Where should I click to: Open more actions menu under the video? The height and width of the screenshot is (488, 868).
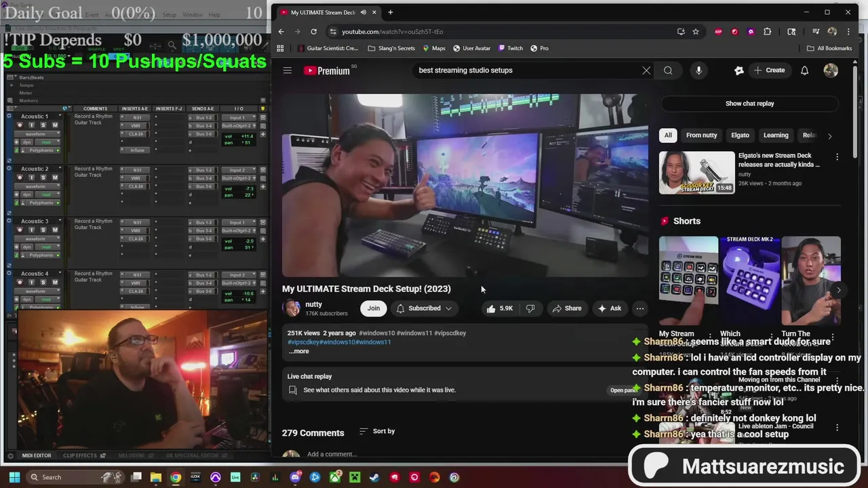(x=639, y=308)
